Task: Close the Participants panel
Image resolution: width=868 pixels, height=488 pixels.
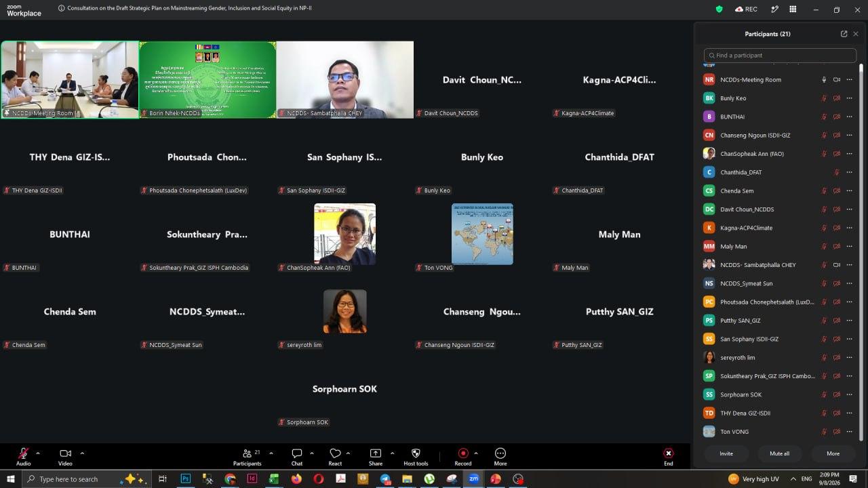Action: pyautogui.click(x=856, y=34)
